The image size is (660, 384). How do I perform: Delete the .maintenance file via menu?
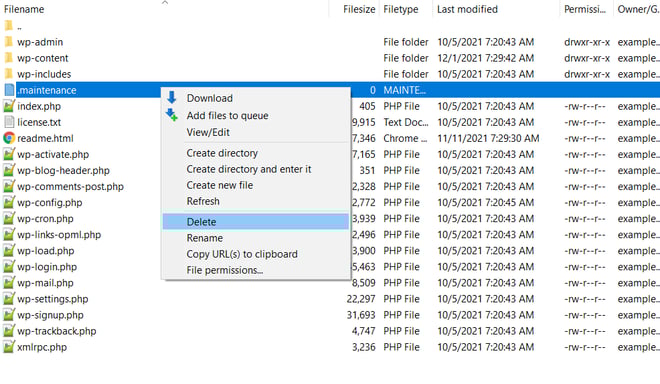256,222
